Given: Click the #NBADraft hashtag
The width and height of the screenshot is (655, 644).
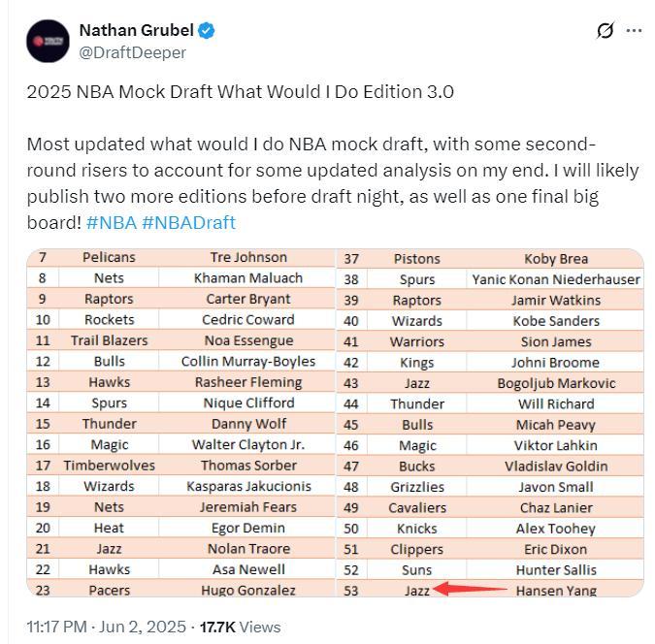Looking at the screenshot, I should 188,222.
